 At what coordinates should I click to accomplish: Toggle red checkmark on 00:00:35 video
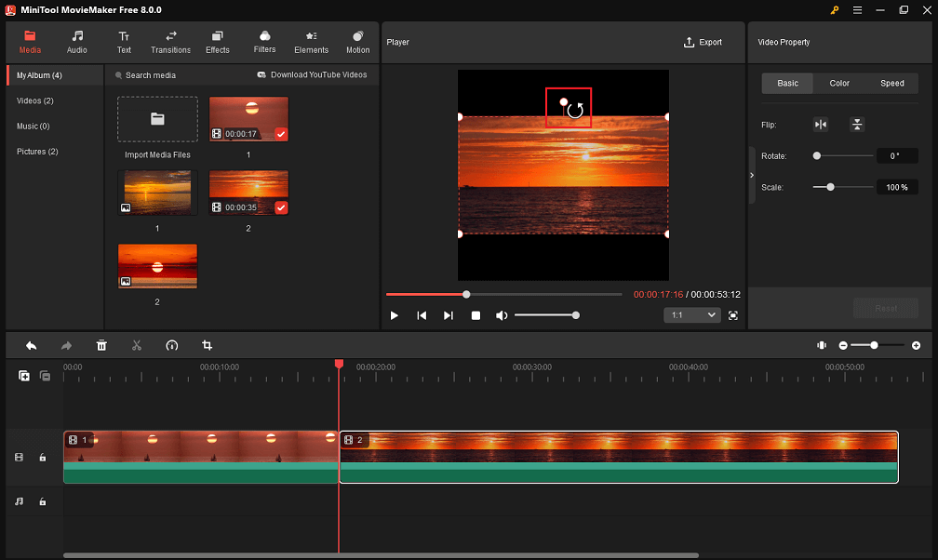[281, 207]
